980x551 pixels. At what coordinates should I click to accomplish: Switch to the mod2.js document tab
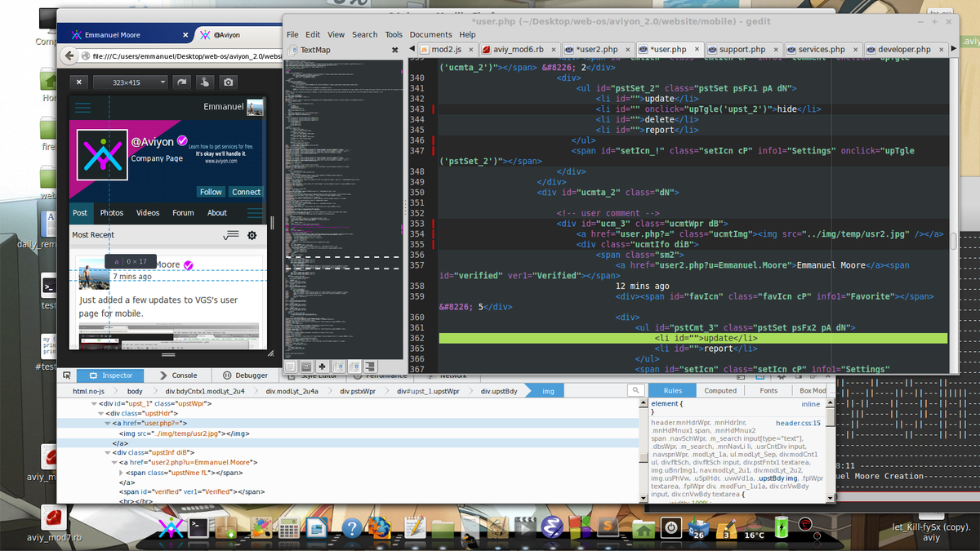click(446, 50)
